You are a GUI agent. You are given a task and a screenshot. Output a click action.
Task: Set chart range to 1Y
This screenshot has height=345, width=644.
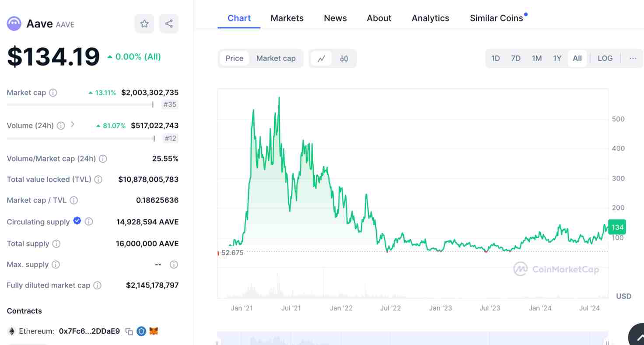[557, 58]
